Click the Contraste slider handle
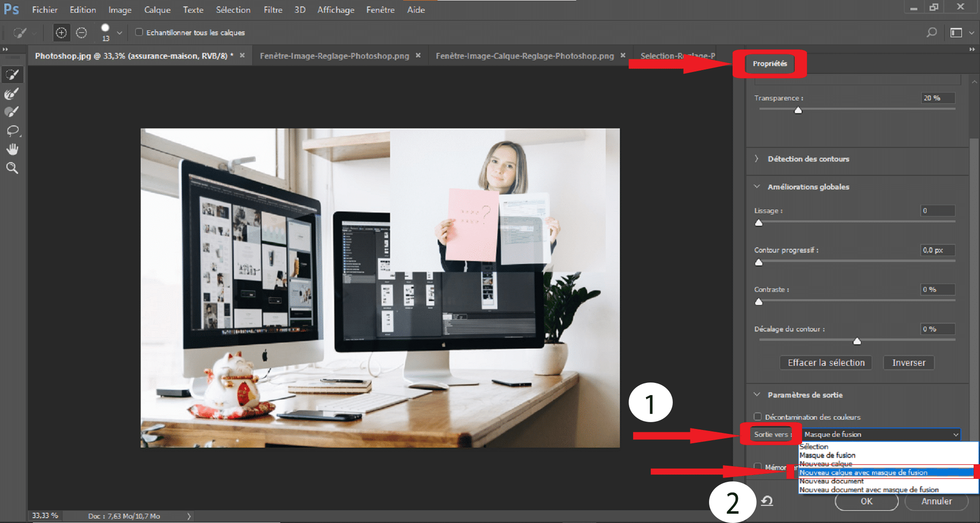The height and width of the screenshot is (523, 980). point(759,302)
